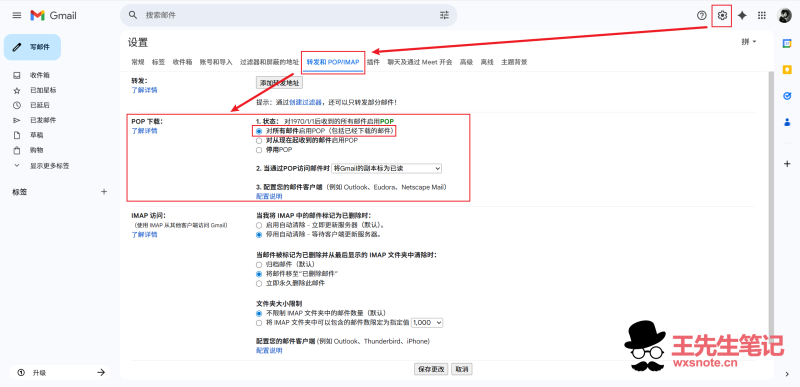Image resolution: width=800 pixels, height=387 pixels.
Task: Click the Gmail logo
Action: (x=53, y=15)
